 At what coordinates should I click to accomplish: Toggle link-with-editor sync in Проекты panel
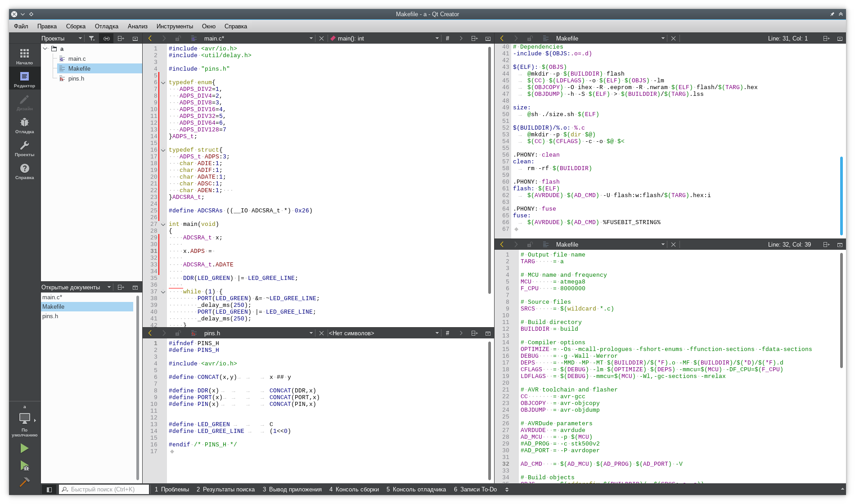point(107,39)
